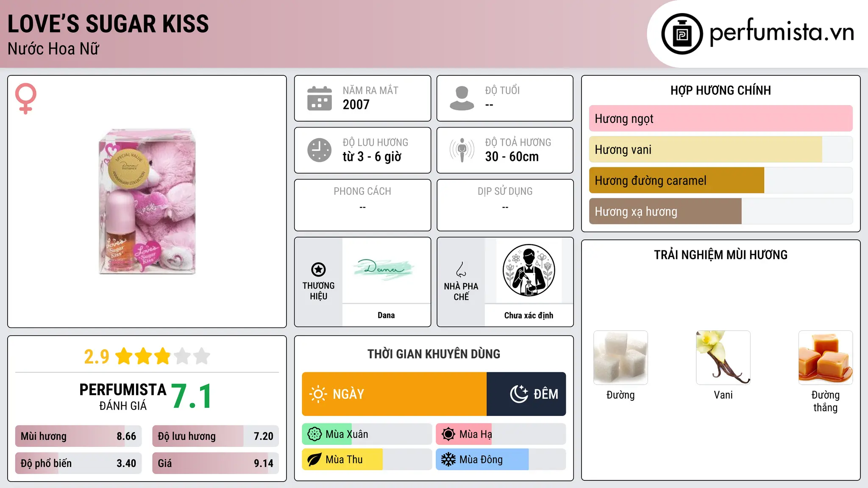Viewport: 868px width, 488px height.
Task: Click the person silhouette icon for Độ tuổi
Action: click(x=462, y=98)
